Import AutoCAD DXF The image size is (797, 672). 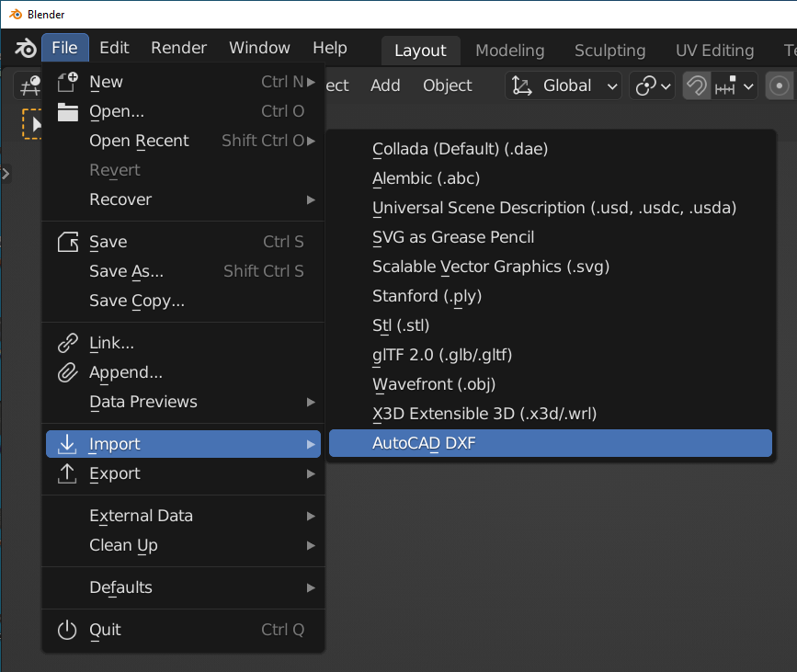551,443
